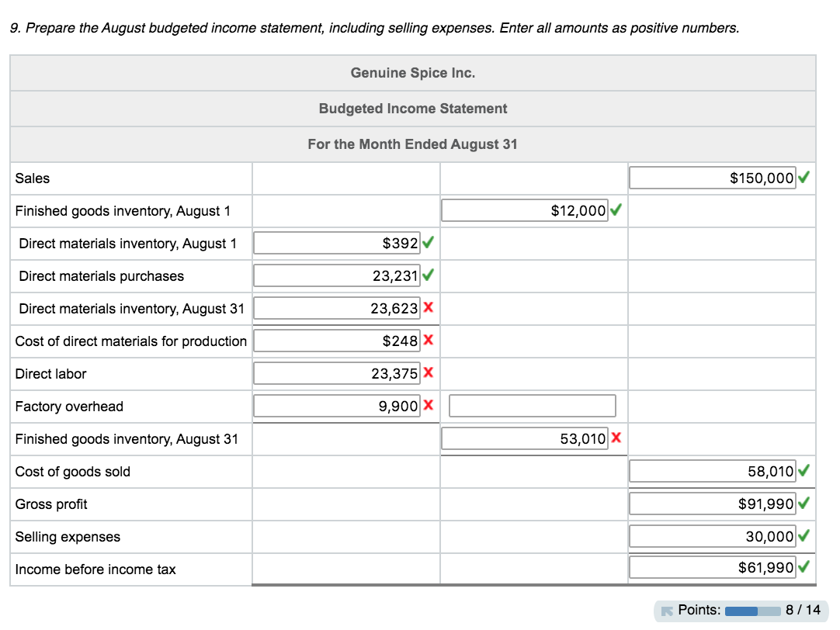The width and height of the screenshot is (840, 630).
Task: Click the Gross profit row label
Action: point(51,504)
